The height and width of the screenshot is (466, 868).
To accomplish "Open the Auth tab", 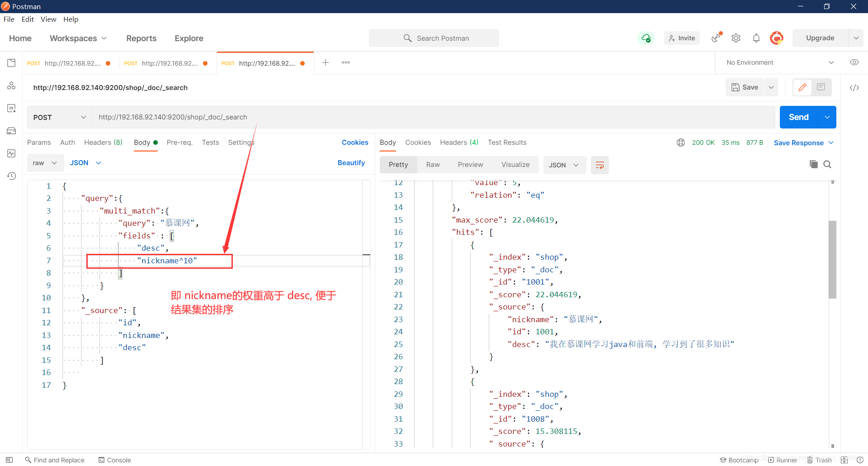I will point(67,143).
